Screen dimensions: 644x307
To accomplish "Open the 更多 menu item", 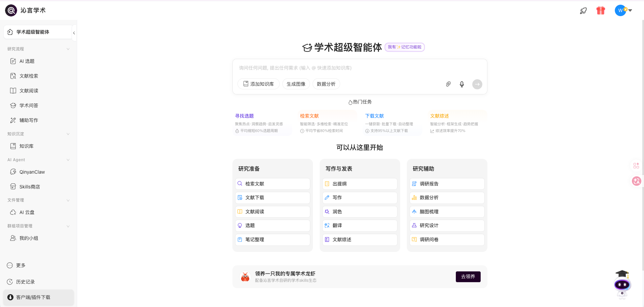I will (x=20, y=265).
